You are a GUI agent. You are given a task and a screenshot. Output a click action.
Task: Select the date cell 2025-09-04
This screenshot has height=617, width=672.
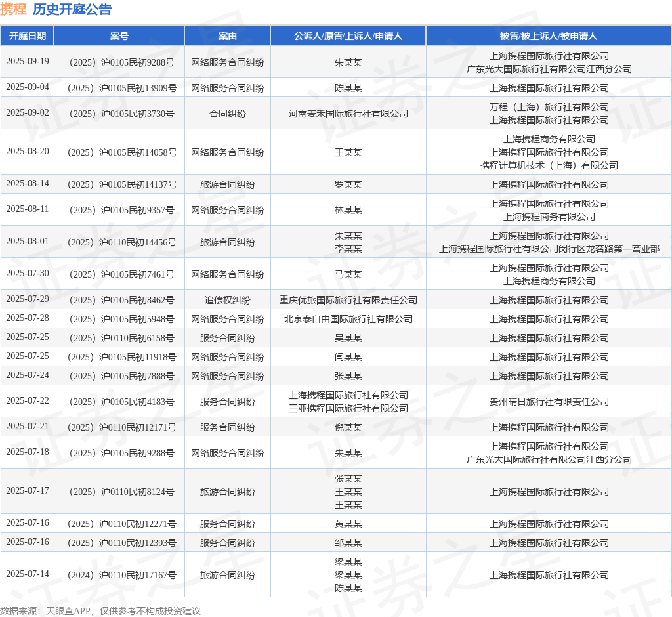[x=28, y=87]
